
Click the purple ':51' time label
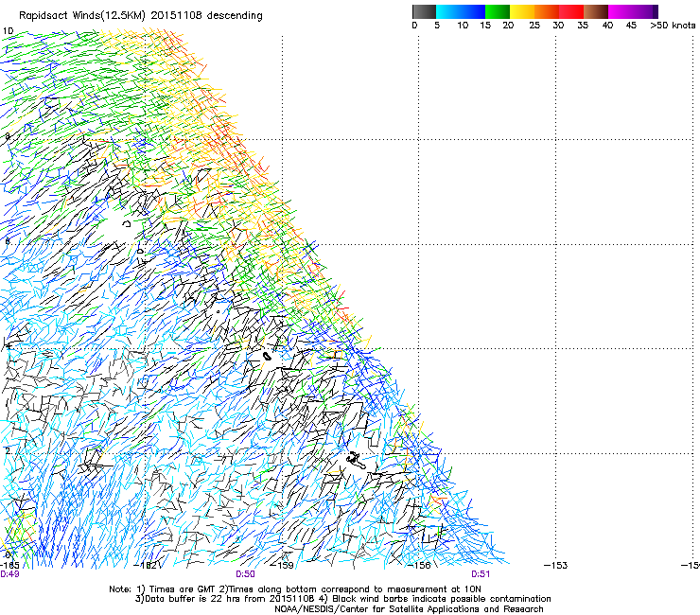tap(481, 574)
